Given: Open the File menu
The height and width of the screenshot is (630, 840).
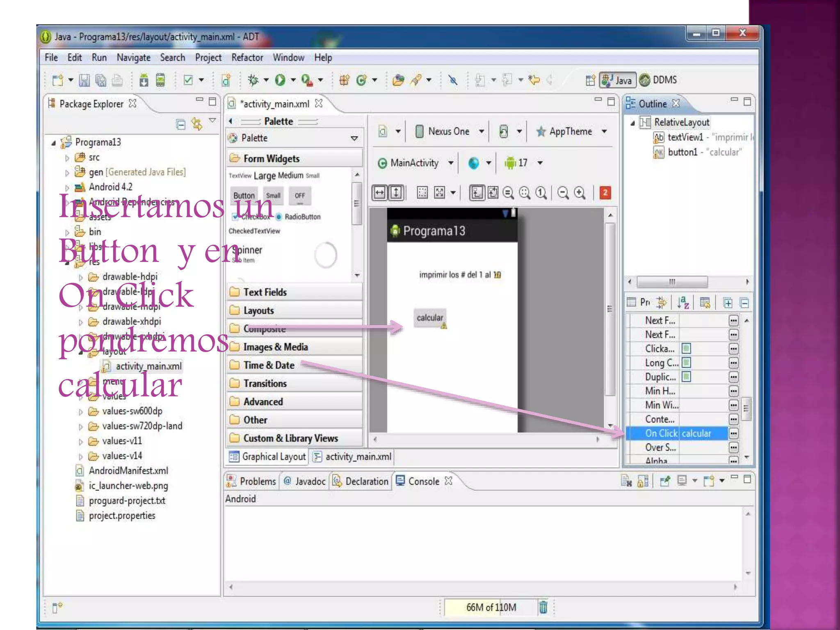Looking at the screenshot, I should coord(51,57).
